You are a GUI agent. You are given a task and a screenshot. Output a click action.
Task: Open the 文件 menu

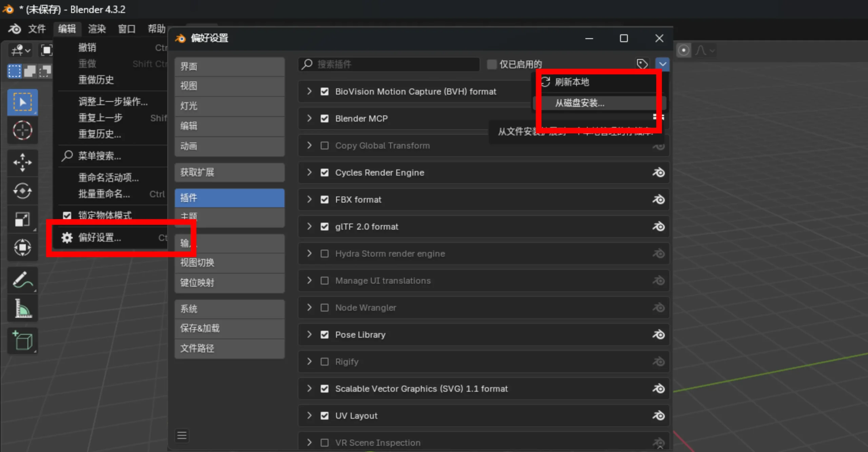(37, 29)
